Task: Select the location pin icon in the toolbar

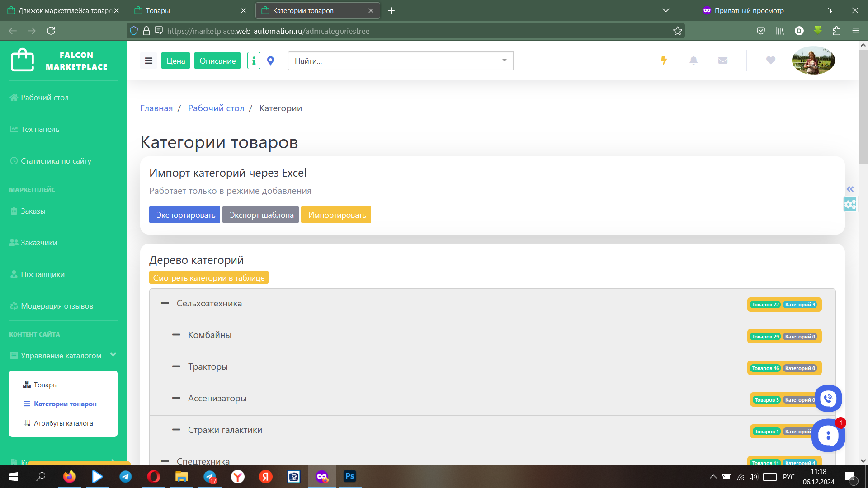Action: pos(270,60)
